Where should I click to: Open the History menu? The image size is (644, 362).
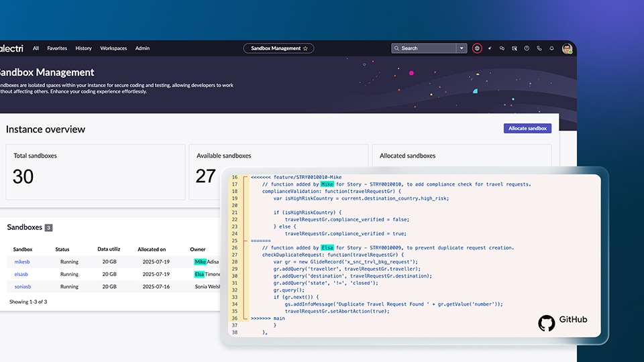pyautogui.click(x=83, y=48)
